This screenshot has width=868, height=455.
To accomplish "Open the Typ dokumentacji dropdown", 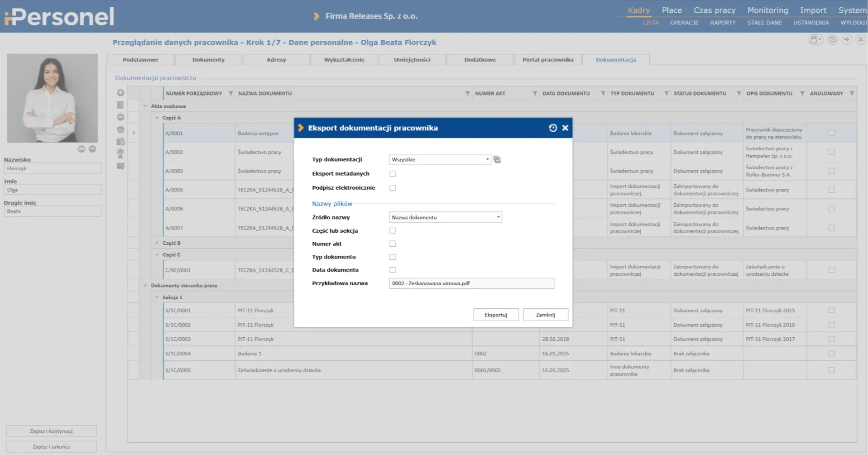I will 440,160.
